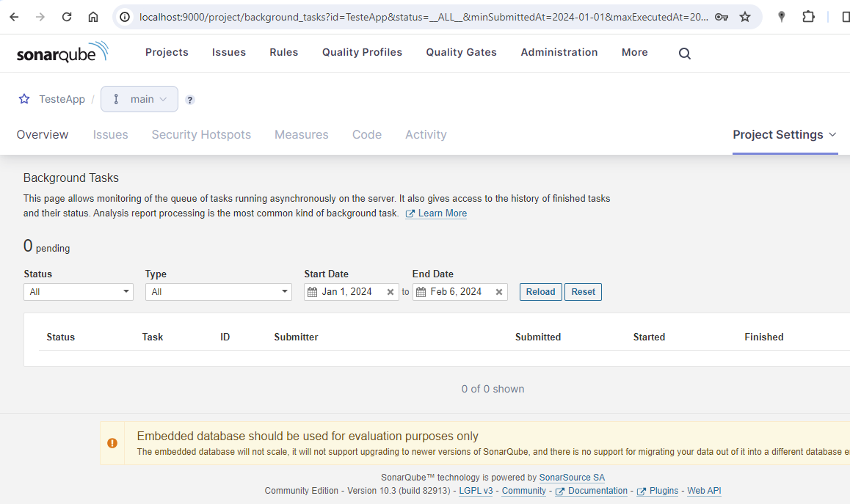Viewport: 850px width, 504px height.
Task: Click the pin icon in browser toolbar
Action: point(781,17)
